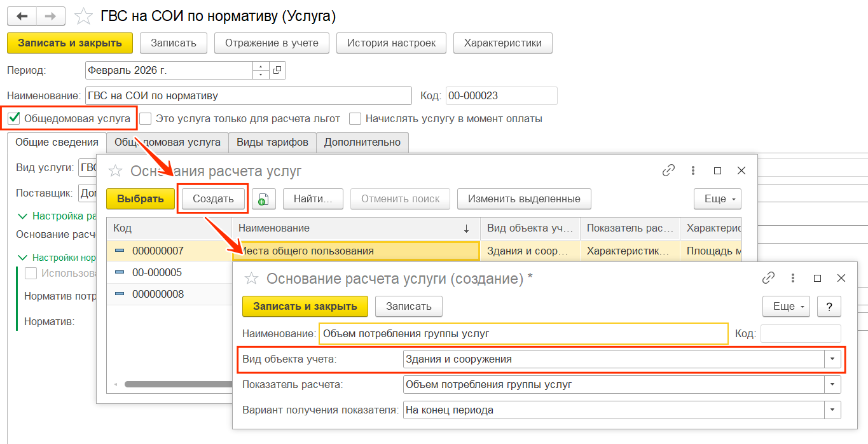Open the period picker icon next to Февраль 2026
The image size is (868, 444).
(277, 70)
